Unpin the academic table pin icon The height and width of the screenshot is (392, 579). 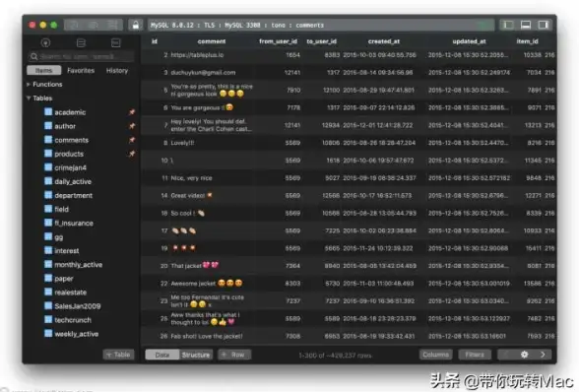(132, 112)
